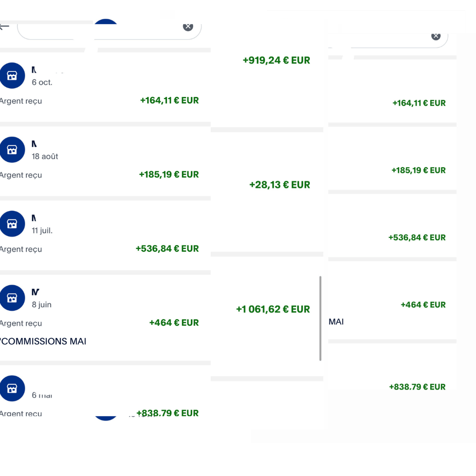476x476 pixels.
Task: Click the vertical scrollbar in the middle panel
Action: coord(320,318)
